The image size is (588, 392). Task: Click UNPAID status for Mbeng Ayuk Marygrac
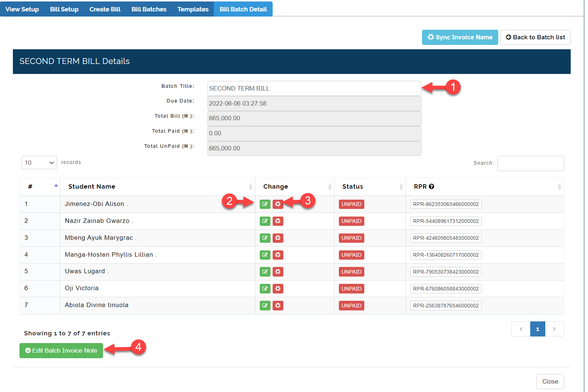(x=351, y=238)
